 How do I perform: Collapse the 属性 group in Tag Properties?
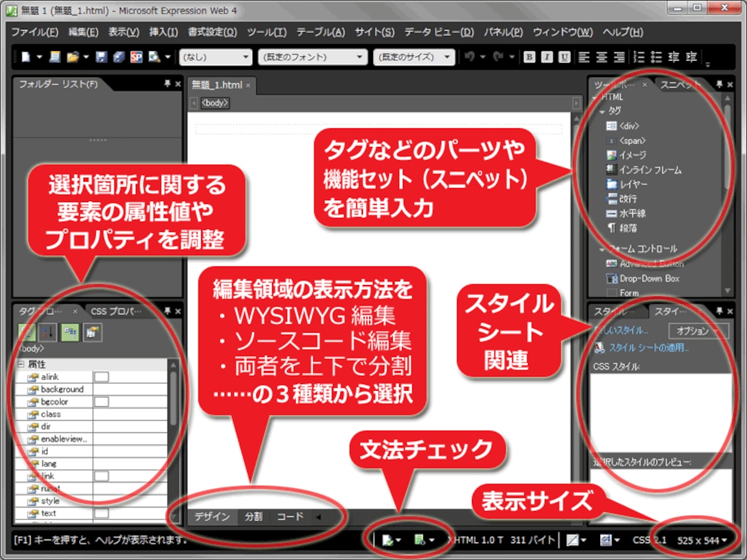point(21,365)
